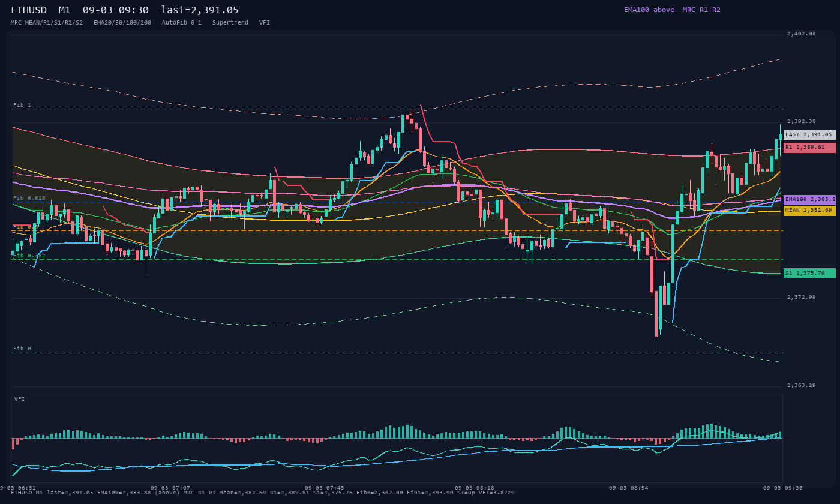Click the 09-03 08:54 time axis label
The image size is (840, 504).
pos(629,488)
